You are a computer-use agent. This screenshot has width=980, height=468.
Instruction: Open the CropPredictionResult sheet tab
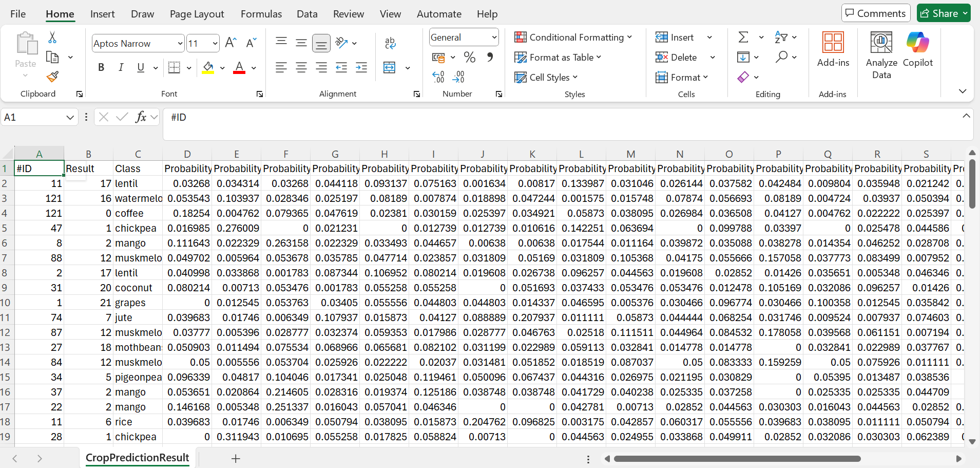point(137,458)
